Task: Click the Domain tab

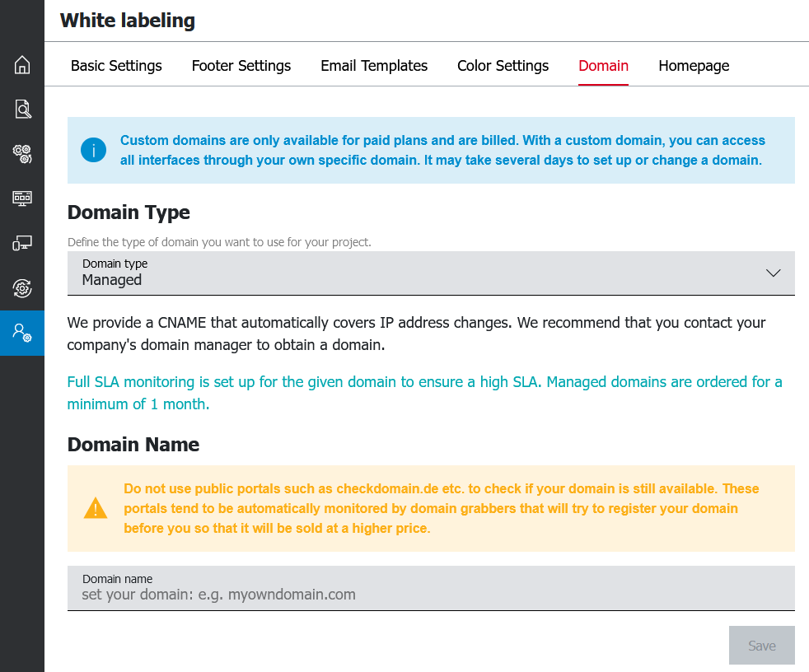Action: [x=603, y=66]
